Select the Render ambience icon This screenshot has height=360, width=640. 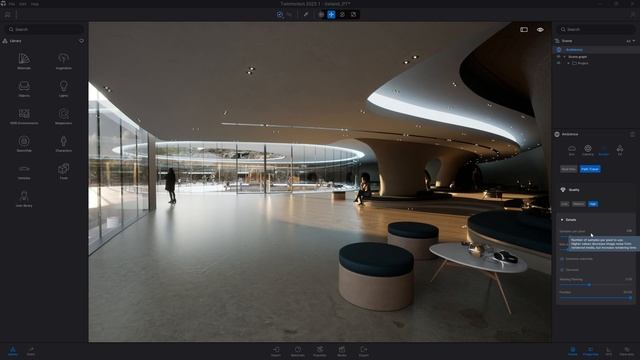point(604,150)
